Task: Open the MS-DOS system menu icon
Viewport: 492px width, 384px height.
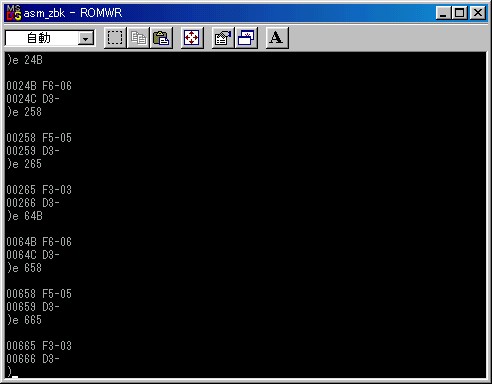Action: click(x=14, y=13)
